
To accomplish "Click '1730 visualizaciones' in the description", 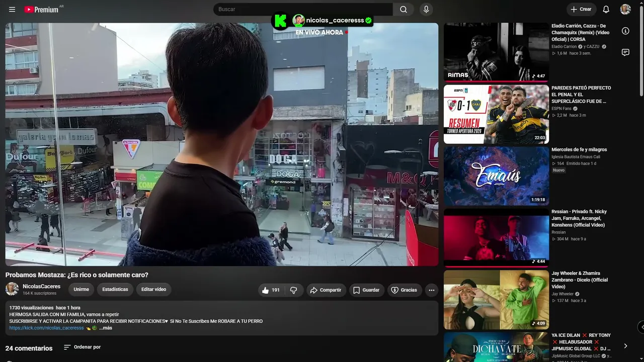I will pos(31,308).
